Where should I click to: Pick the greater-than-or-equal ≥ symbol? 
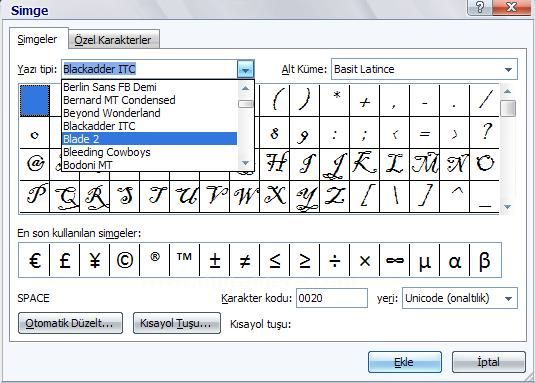305,260
